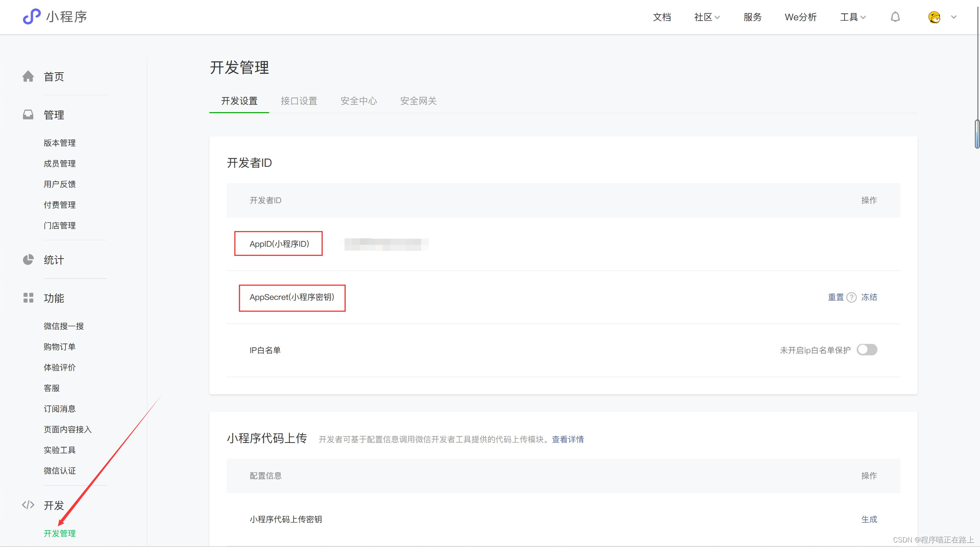Switch to the 接口设置 tab
This screenshot has width=980, height=547.
(299, 101)
